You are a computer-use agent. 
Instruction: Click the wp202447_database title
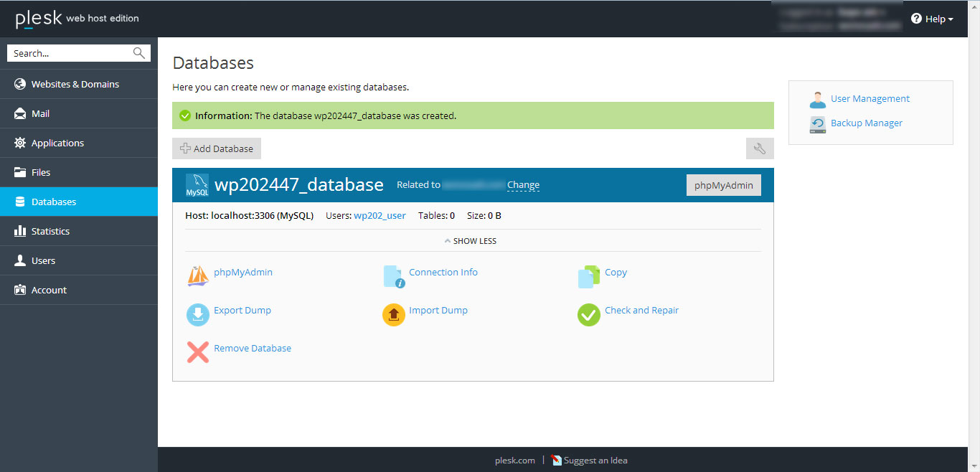[299, 185]
